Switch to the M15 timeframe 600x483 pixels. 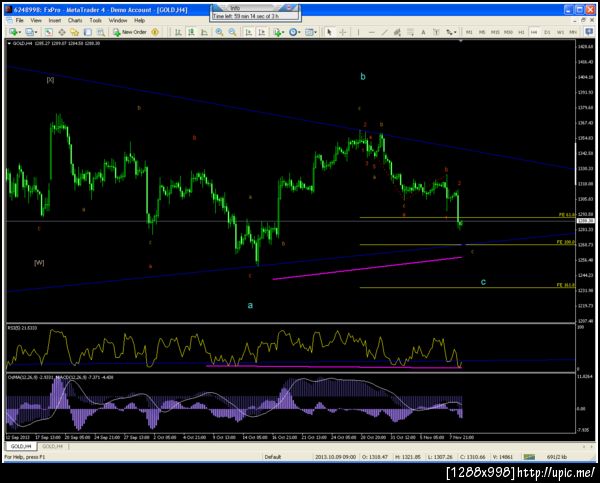495,32
